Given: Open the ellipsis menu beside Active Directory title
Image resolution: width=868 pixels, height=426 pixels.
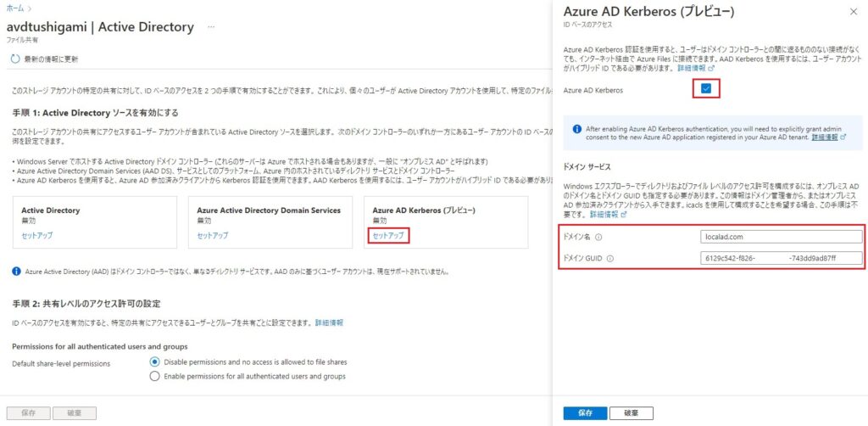Looking at the screenshot, I should [x=211, y=26].
